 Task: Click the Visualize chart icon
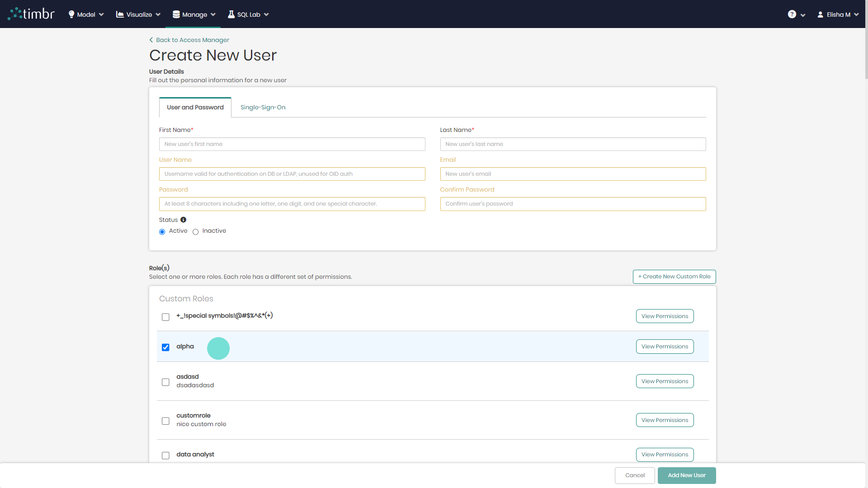coord(120,14)
